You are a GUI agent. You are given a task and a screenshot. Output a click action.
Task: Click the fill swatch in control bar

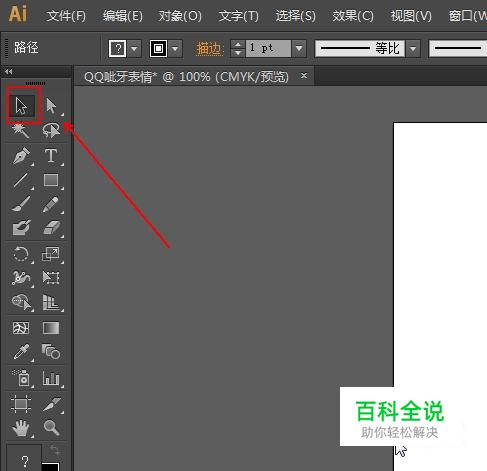click(118, 49)
